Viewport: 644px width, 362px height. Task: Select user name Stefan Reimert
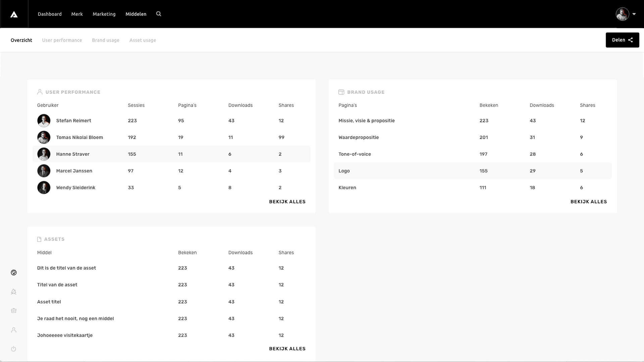pyautogui.click(x=73, y=120)
